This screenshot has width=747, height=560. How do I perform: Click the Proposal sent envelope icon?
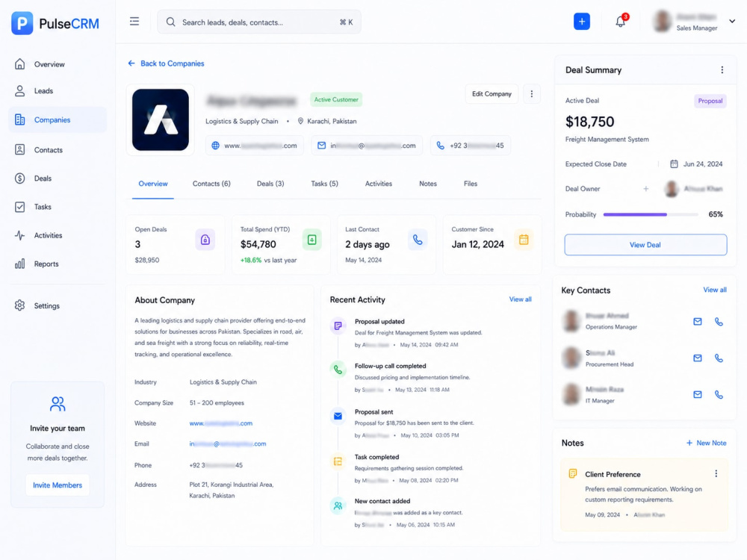338,416
